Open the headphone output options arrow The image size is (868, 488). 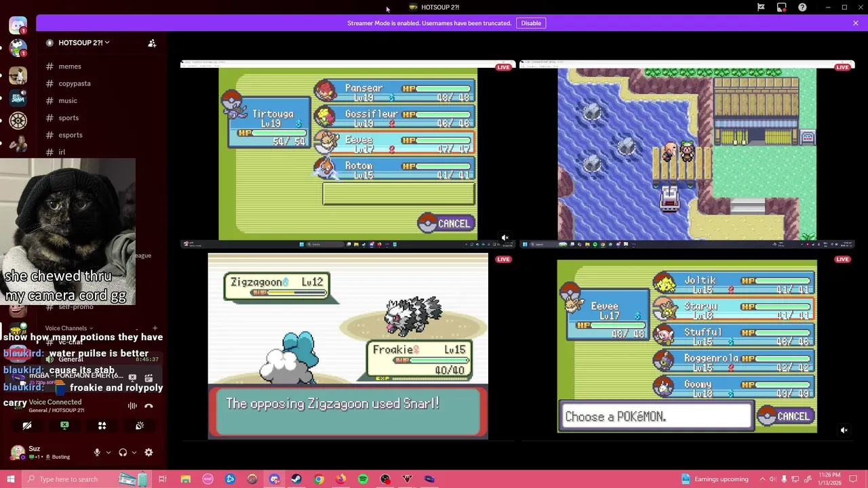click(134, 452)
